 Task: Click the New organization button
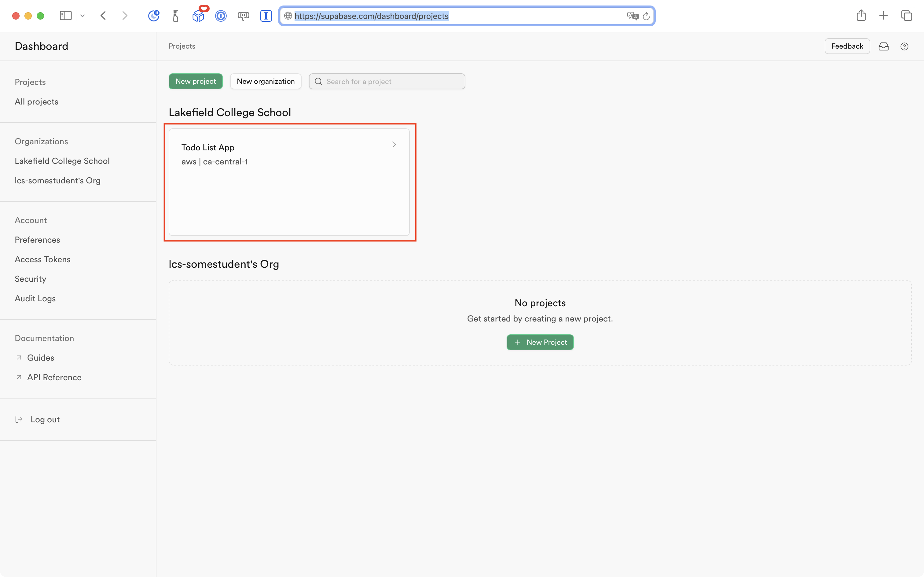[x=266, y=81]
